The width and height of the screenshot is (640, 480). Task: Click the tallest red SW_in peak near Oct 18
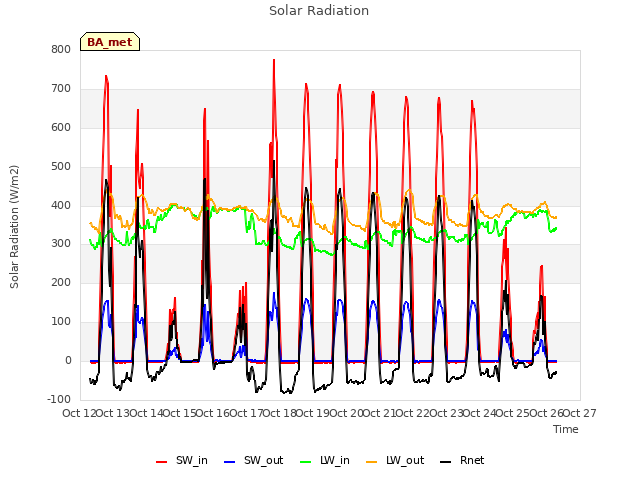(274, 60)
